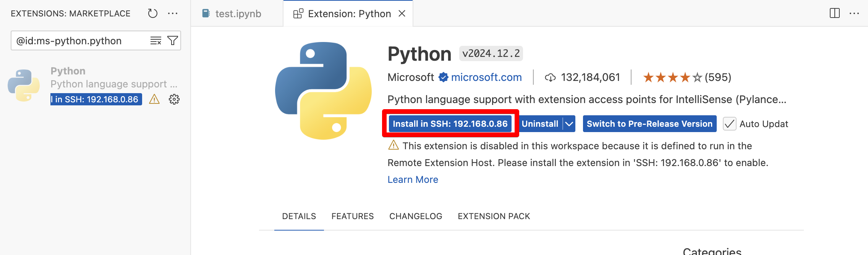Open the EXTENSION PACK tab
The image size is (868, 255).
494,216
